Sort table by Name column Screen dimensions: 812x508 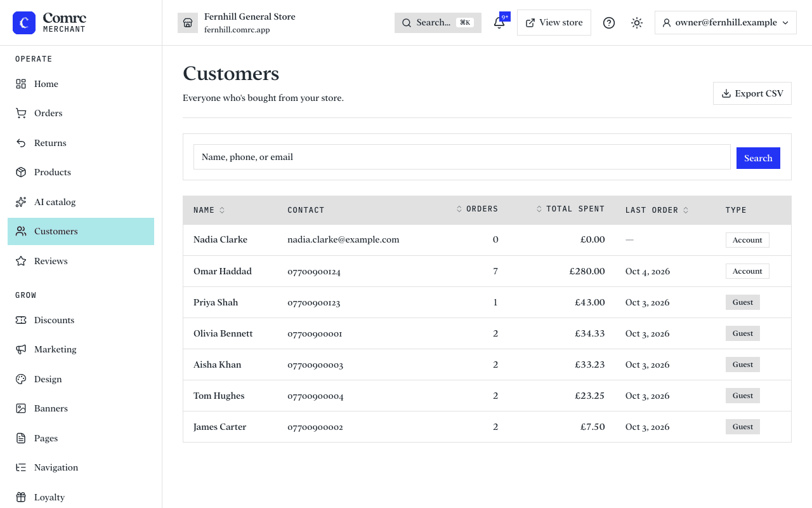click(209, 210)
